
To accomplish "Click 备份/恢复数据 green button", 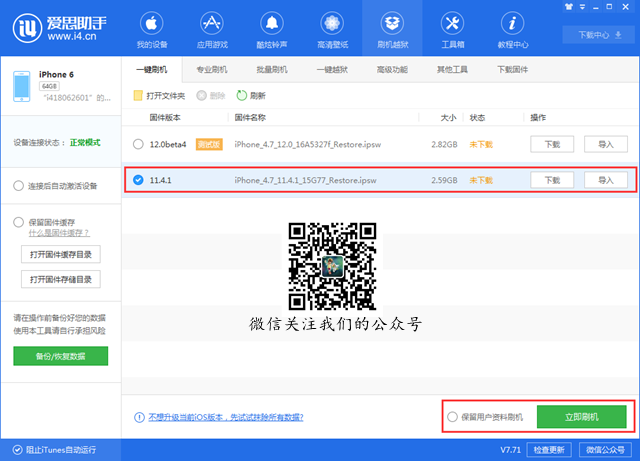I will pyautogui.click(x=60, y=356).
